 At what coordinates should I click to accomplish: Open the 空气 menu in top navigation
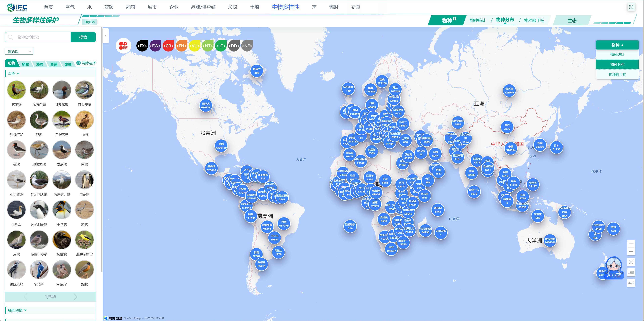[70, 7]
